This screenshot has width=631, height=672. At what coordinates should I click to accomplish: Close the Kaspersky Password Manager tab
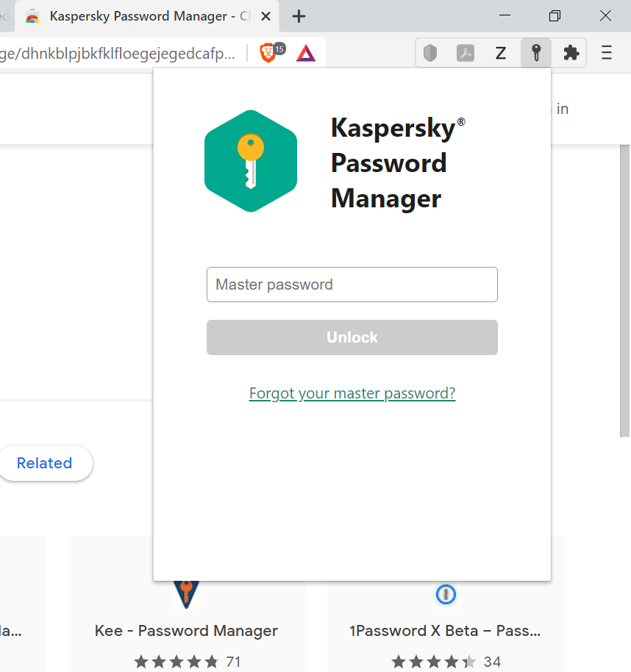point(265,16)
